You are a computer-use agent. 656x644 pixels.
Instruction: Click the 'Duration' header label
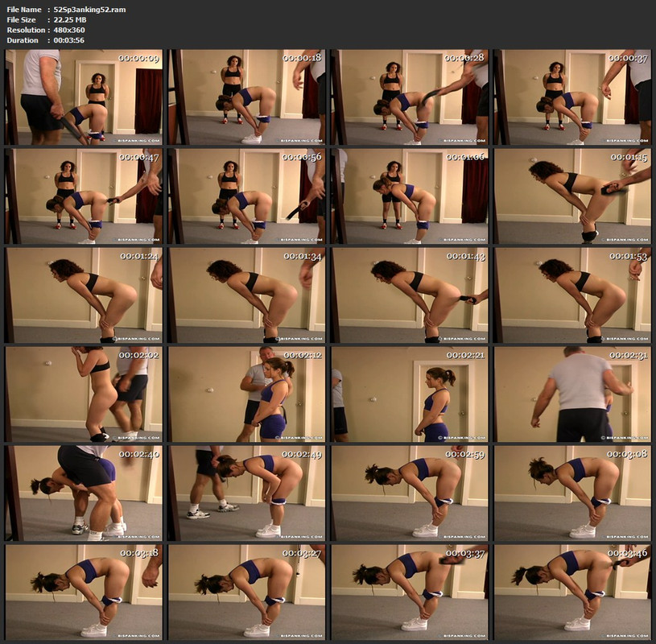pyautogui.click(x=23, y=40)
